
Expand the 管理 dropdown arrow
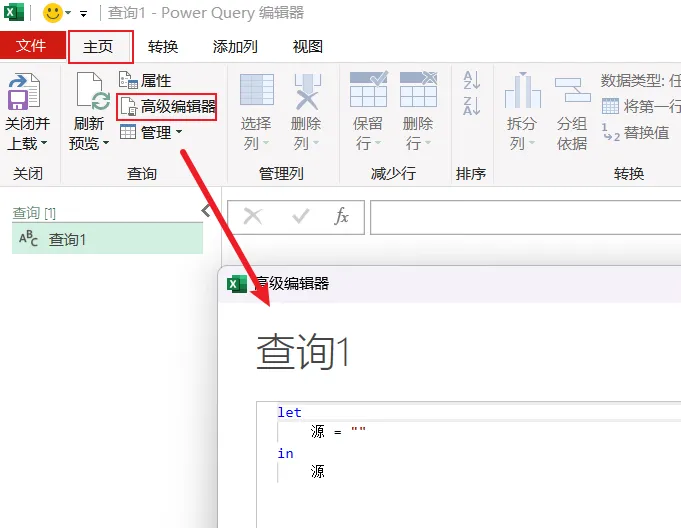tap(179, 131)
